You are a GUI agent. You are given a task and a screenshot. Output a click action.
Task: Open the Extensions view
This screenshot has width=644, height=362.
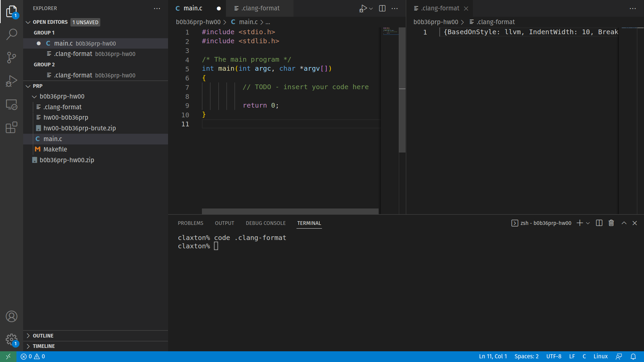coord(11,128)
